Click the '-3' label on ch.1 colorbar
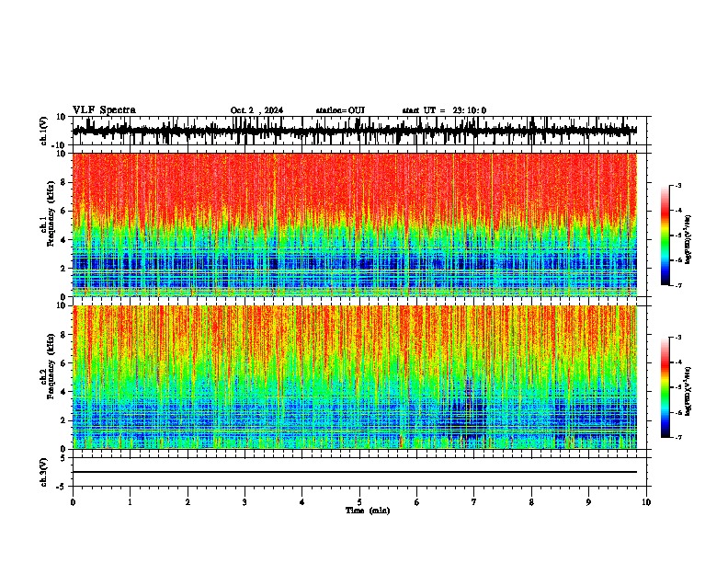728x563 pixels. tap(677, 186)
